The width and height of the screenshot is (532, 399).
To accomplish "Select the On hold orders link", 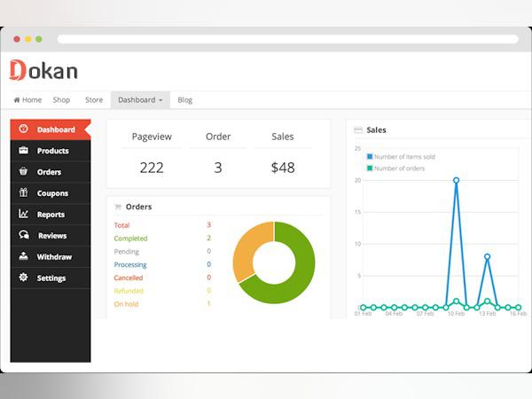I will (x=127, y=304).
